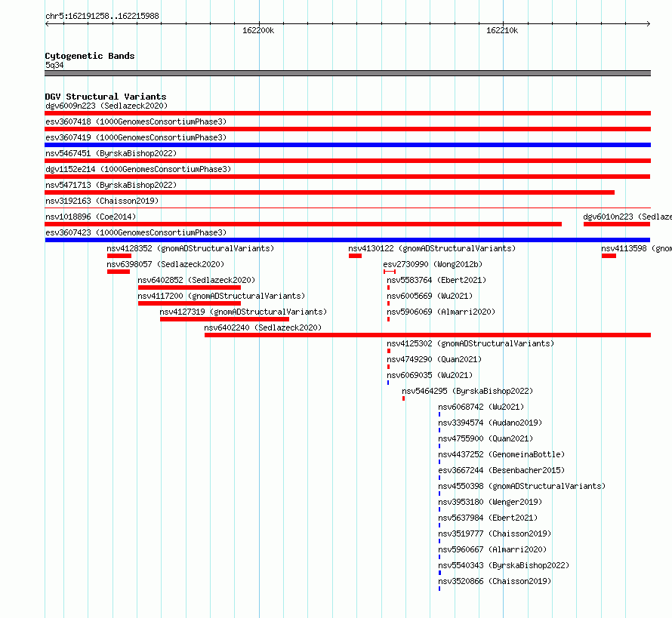Click the red bar under nsv4117200
Viewport: 672px width, 618px height.
[190, 303]
